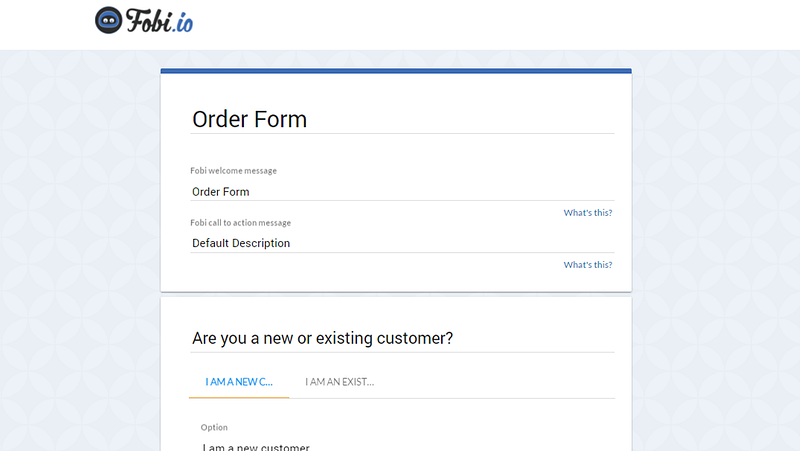
Task: Open What's this? under call to action
Action: [x=588, y=265]
